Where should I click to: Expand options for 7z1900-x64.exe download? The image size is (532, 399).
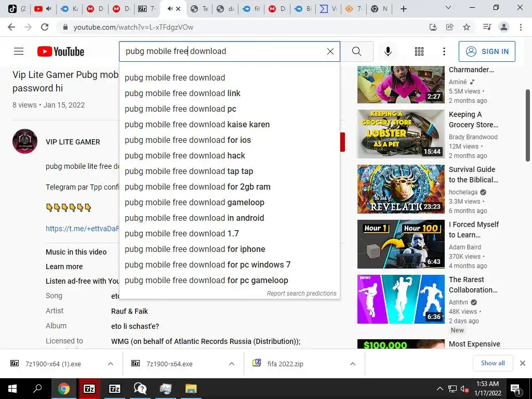[x=232, y=364]
